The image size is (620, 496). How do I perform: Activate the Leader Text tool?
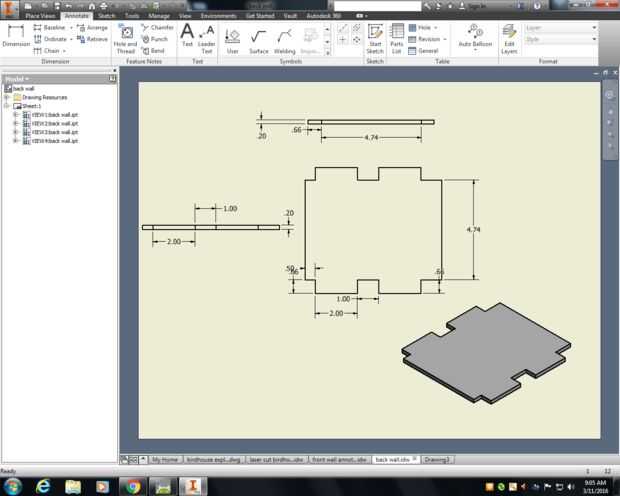pos(207,39)
